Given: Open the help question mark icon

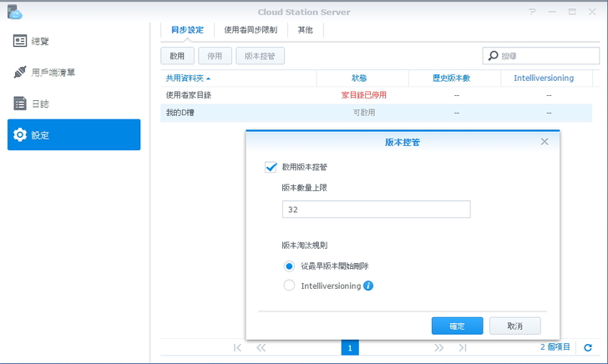Looking at the screenshot, I should (x=532, y=12).
